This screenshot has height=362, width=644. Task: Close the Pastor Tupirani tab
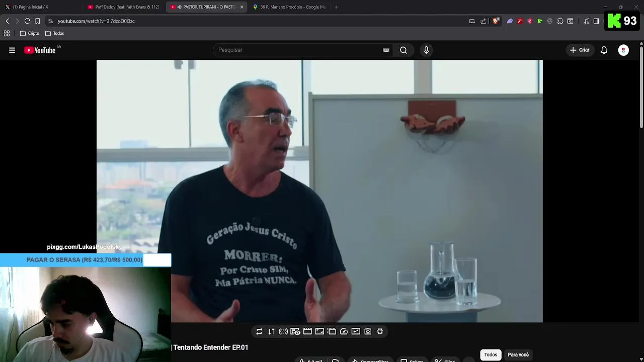click(242, 7)
